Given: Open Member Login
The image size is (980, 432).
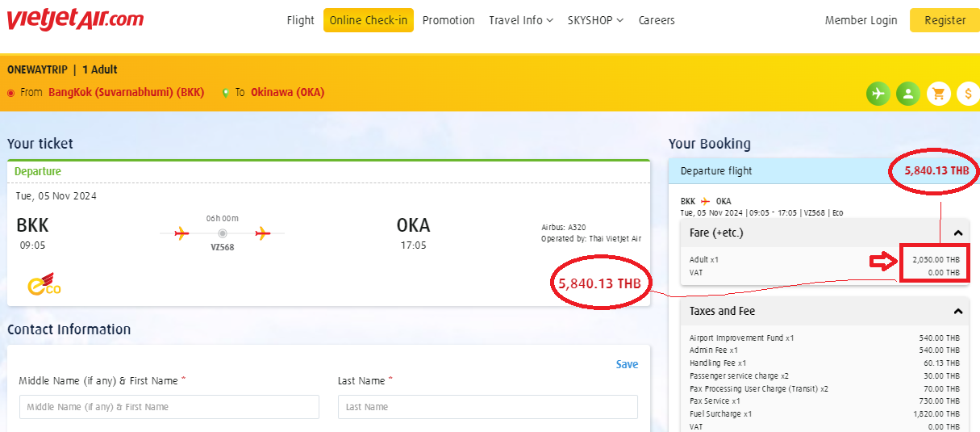Looking at the screenshot, I should tap(861, 20).
